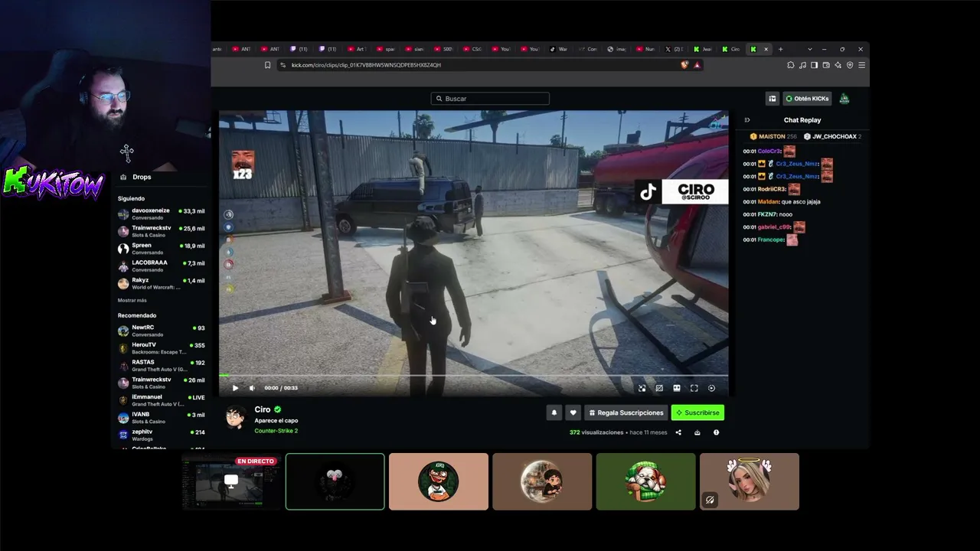Close the active Kick browser tab
This screenshot has height=551, width=980.
point(766,49)
